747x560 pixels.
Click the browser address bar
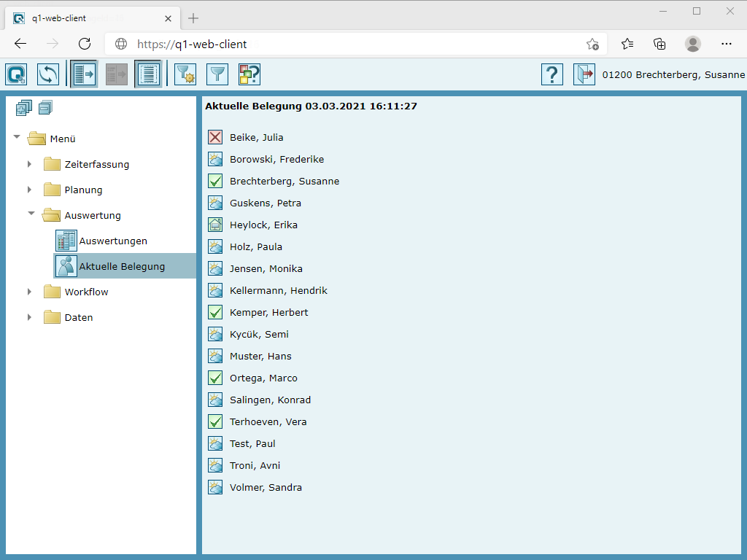click(350, 44)
